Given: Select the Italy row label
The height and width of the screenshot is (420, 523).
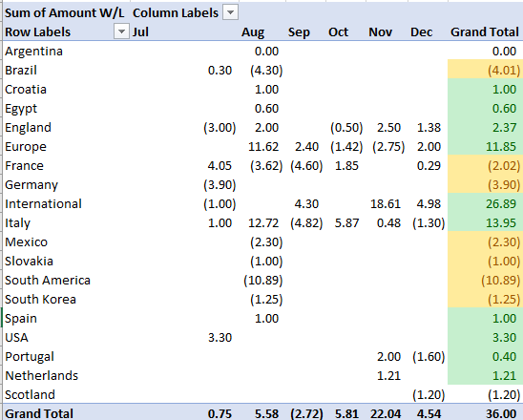Looking at the screenshot, I should coord(17,222).
